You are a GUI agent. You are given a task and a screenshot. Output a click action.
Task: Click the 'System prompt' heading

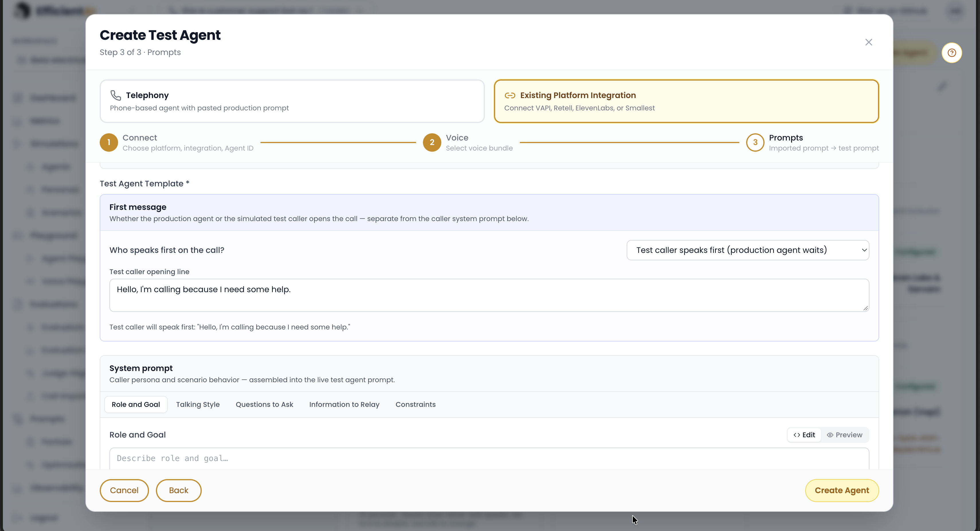pos(141,368)
